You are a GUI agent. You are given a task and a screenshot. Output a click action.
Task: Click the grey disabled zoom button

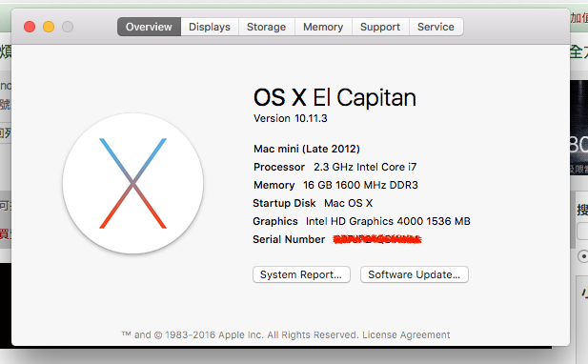(x=68, y=27)
